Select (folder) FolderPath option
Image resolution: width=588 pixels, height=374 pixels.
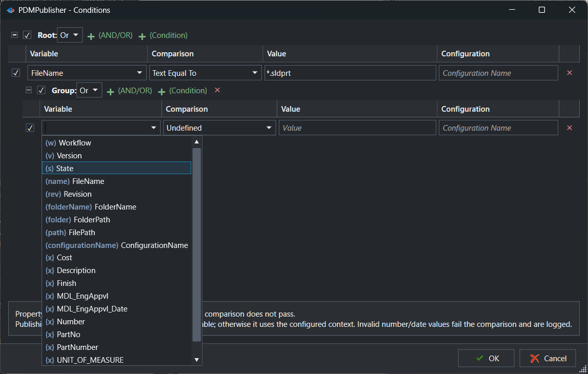116,220
